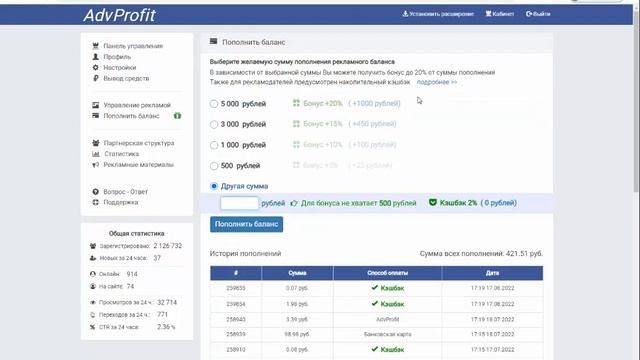Click the Просмотров за 24 ч eye icon
The height and width of the screenshot is (360, 640).
coord(93,302)
